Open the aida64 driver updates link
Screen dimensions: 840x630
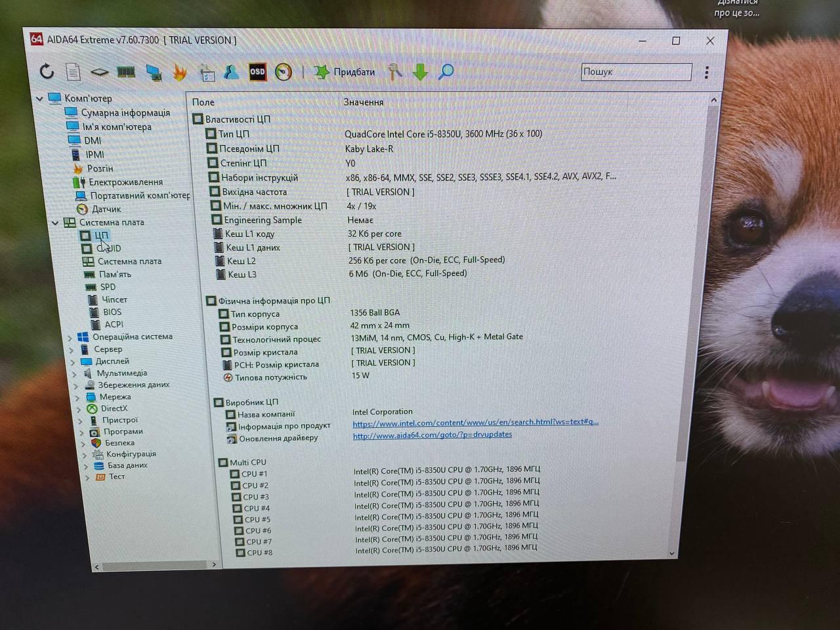pyautogui.click(x=432, y=434)
